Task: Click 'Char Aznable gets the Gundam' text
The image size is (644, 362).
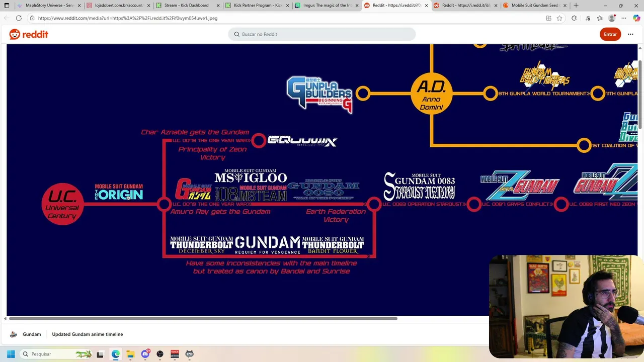Action: [195, 132]
